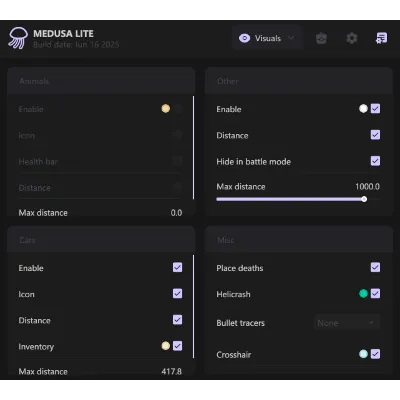Click the Crosshair label
This screenshot has width=400, height=400.
[234, 355]
